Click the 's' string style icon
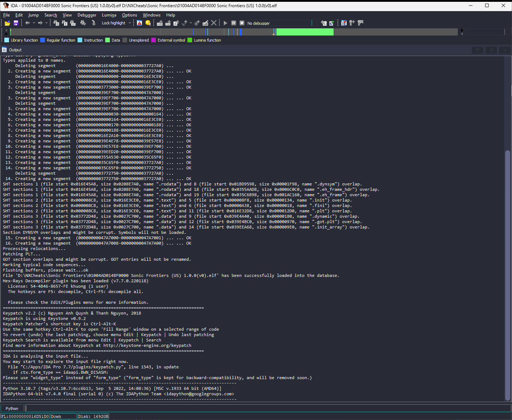This screenshot has height=420, width=512. pos(185,23)
